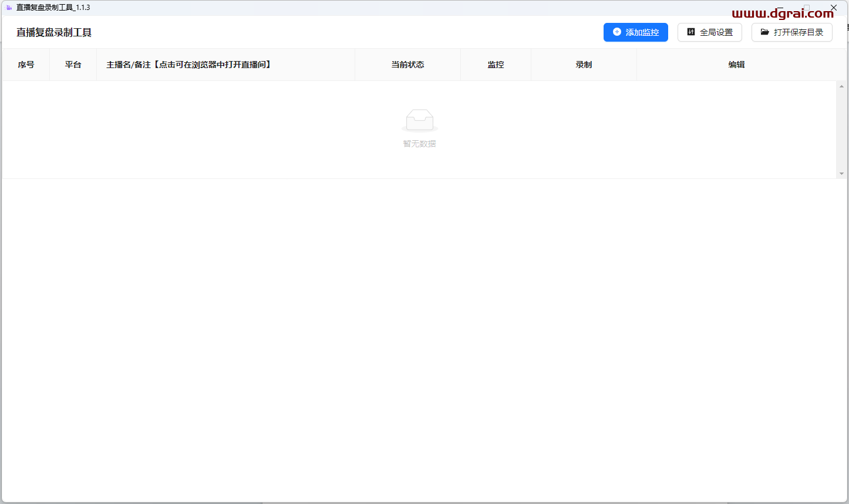Click the app icon in the title bar

point(9,8)
